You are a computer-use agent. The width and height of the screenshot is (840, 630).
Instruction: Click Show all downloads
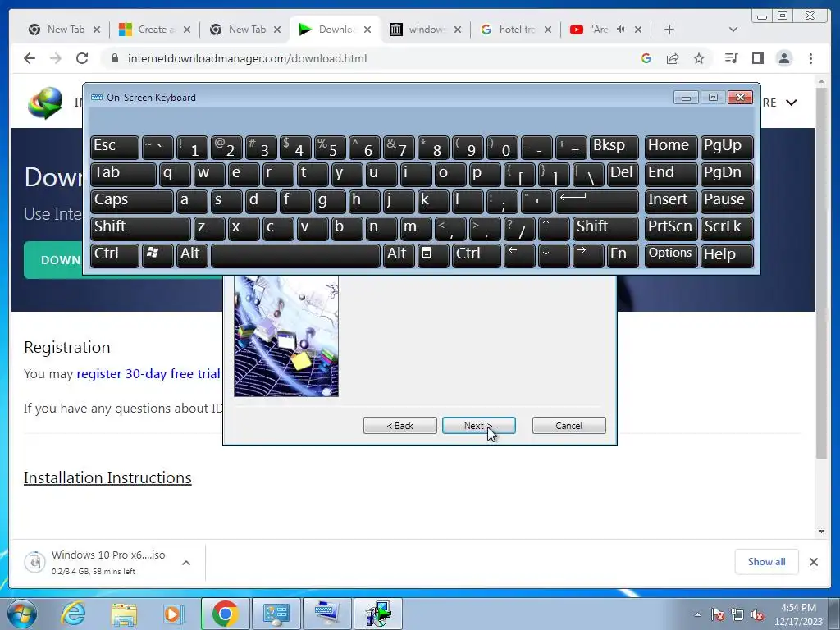coord(767,561)
